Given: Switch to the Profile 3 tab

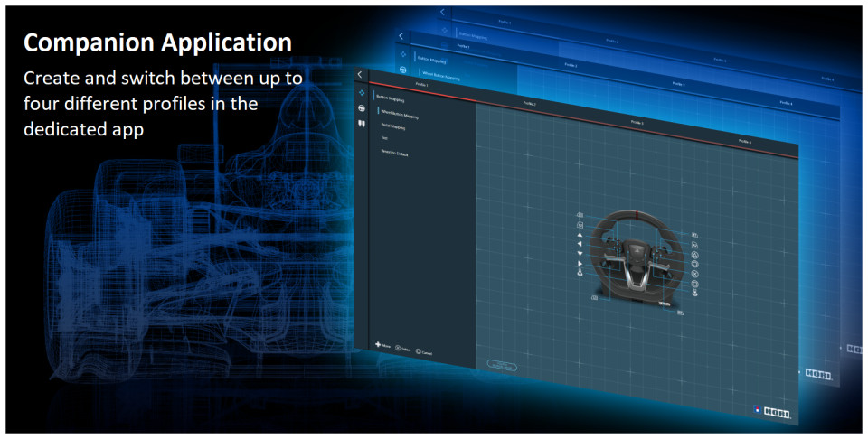Looking at the screenshot, I should (637, 121).
